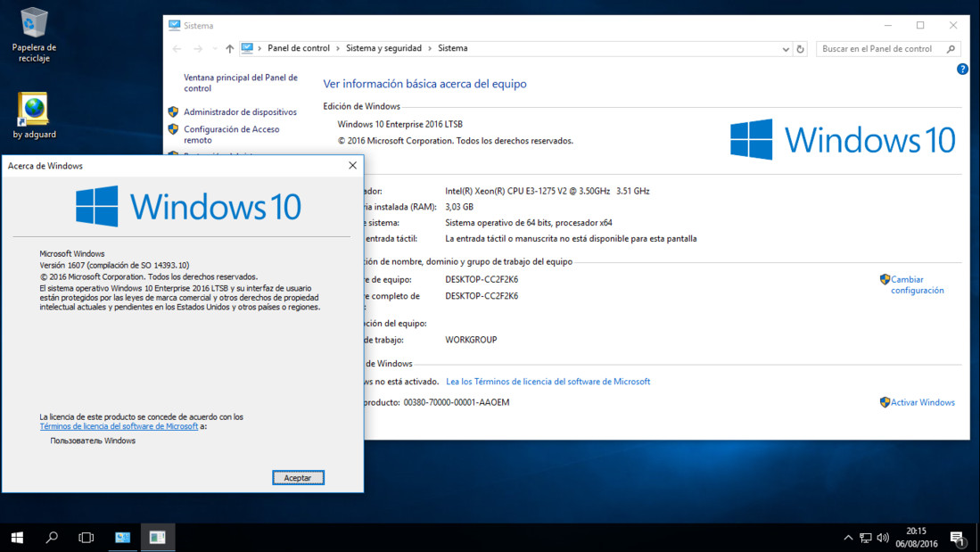Open the Papelera de reciclaje desktop icon
980x552 pixels.
(34, 35)
